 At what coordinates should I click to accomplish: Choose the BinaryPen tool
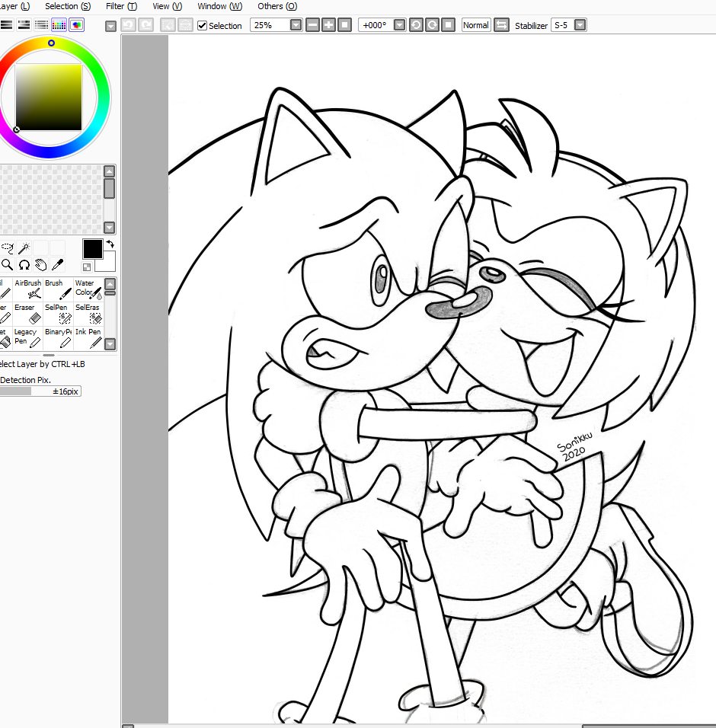click(58, 338)
